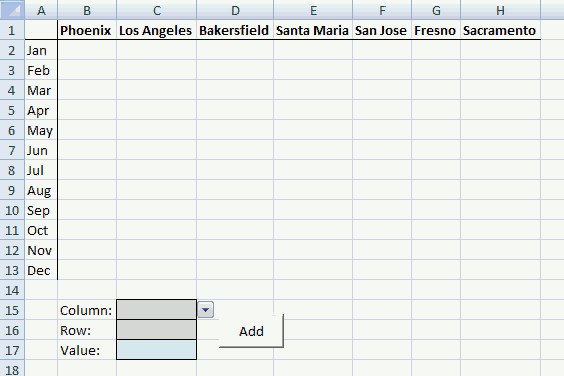
Task: Click the Sacramento header cell
Action: coord(500,30)
